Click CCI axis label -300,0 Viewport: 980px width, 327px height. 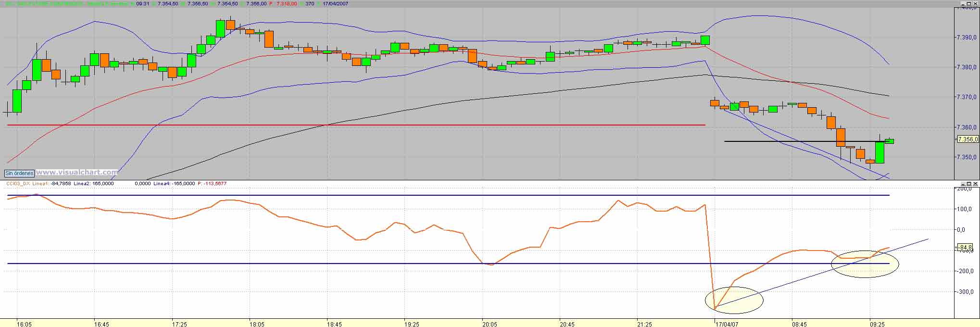[965, 292]
